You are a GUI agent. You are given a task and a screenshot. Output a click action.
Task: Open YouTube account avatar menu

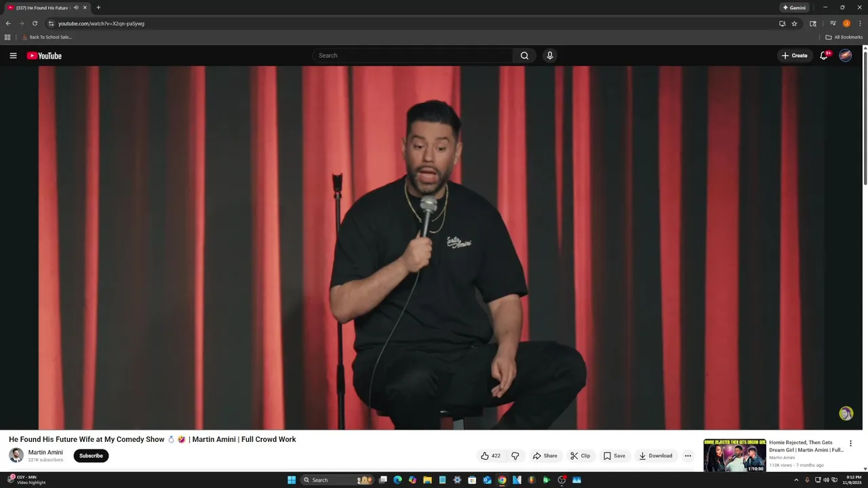click(846, 56)
